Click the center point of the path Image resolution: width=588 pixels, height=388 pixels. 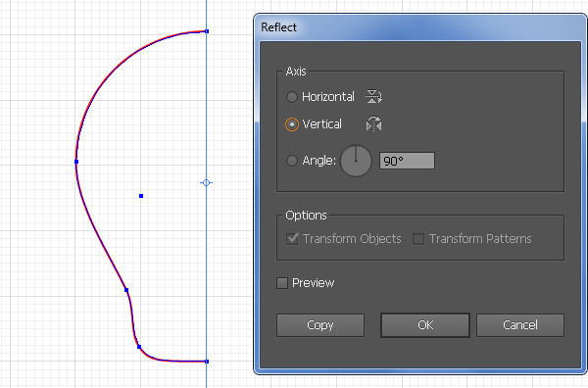141,196
